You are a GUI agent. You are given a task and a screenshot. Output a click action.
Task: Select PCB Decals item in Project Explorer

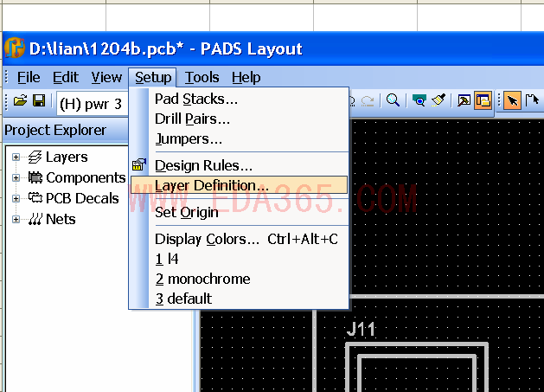(x=82, y=199)
